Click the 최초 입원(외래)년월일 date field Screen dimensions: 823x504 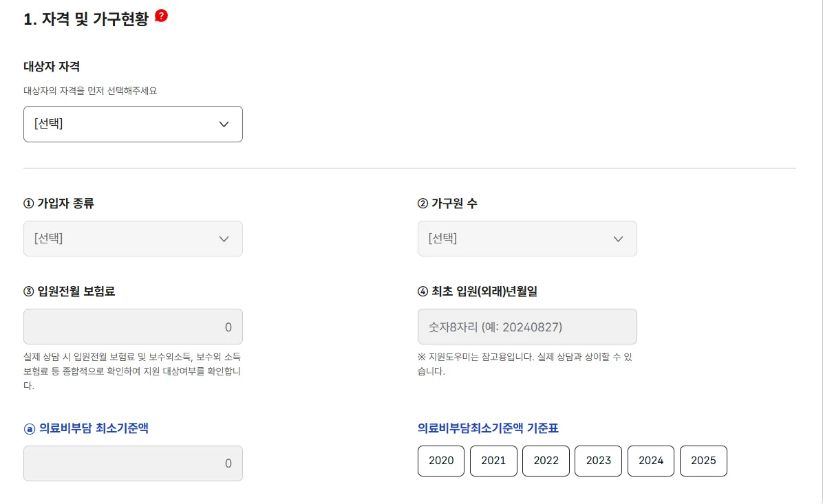527,327
